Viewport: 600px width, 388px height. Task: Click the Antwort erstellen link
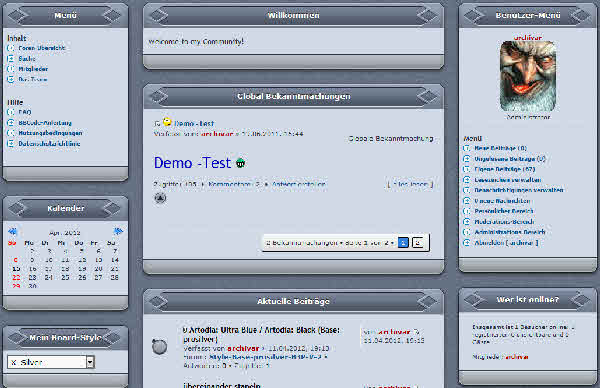tap(298, 184)
